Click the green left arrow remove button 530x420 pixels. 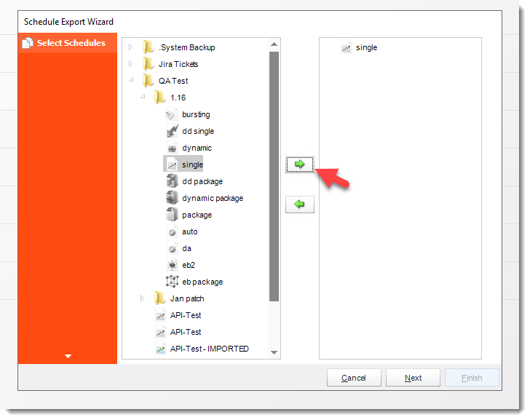(299, 205)
